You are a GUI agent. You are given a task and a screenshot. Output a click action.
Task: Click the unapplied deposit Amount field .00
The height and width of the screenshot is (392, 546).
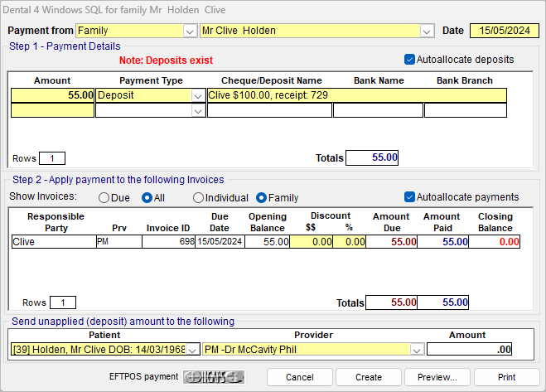pos(470,349)
